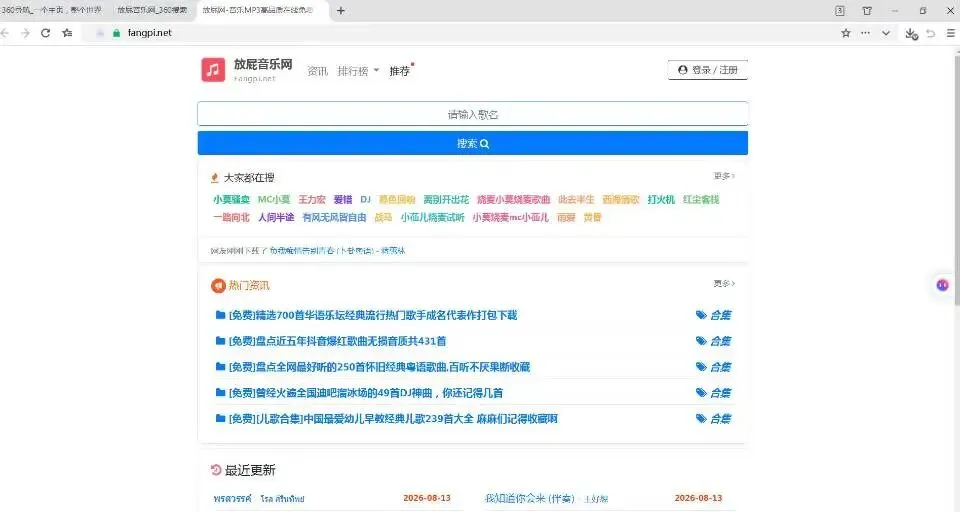Click the folder icon beside the 700首 article
960x512 pixels.
coord(220,315)
